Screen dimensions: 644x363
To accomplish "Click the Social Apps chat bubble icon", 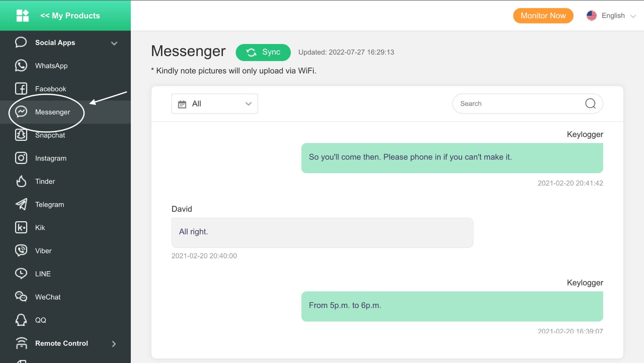I will 21,42.
